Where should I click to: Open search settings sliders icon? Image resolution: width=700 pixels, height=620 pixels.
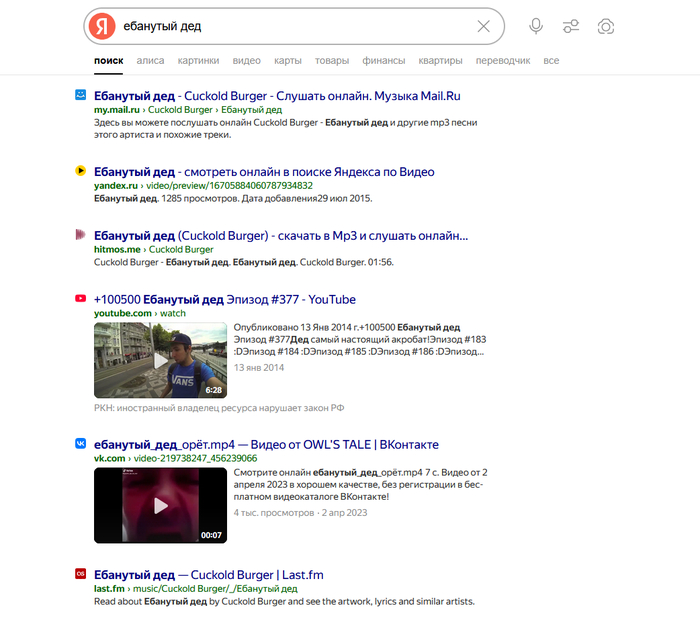(571, 27)
